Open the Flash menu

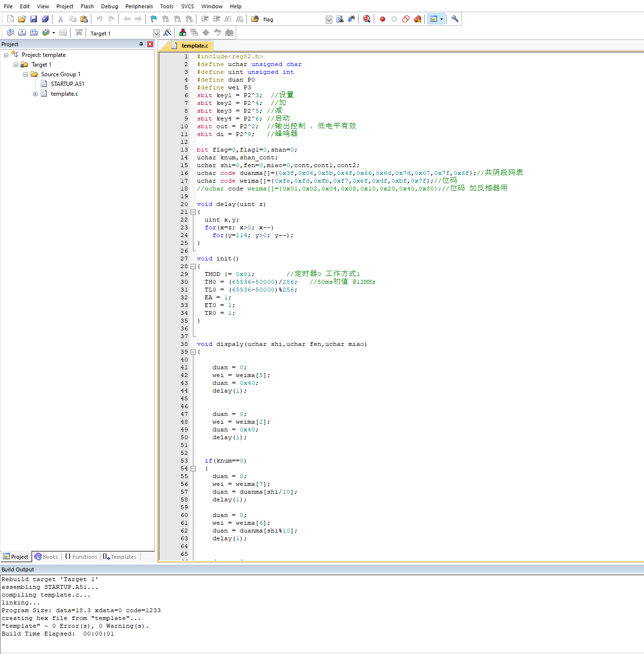pyautogui.click(x=87, y=6)
